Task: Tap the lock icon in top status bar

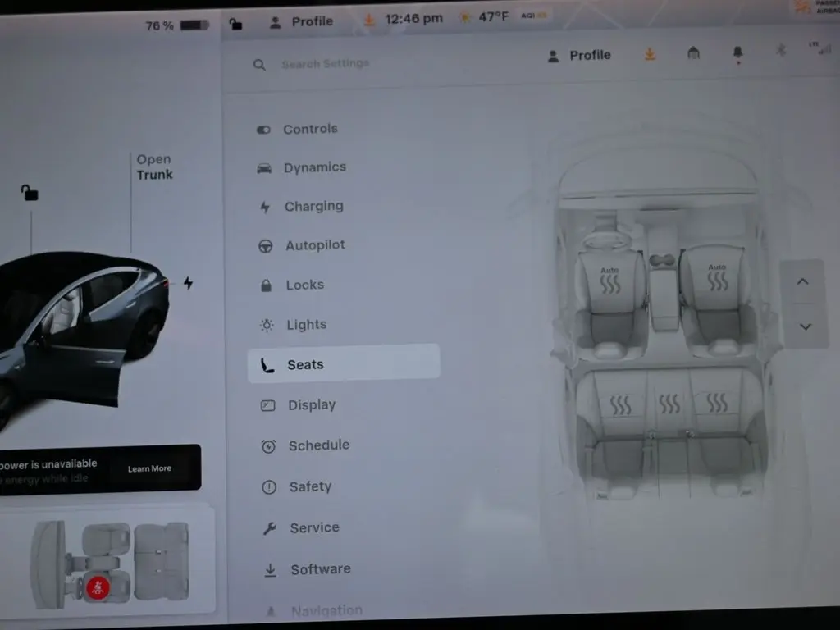Action: coord(235,23)
